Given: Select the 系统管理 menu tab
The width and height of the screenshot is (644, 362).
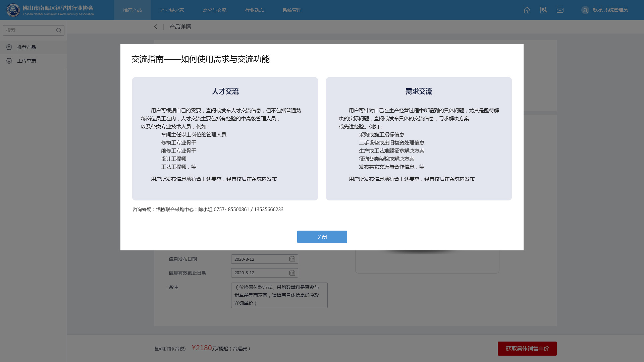Looking at the screenshot, I should (292, 10).
